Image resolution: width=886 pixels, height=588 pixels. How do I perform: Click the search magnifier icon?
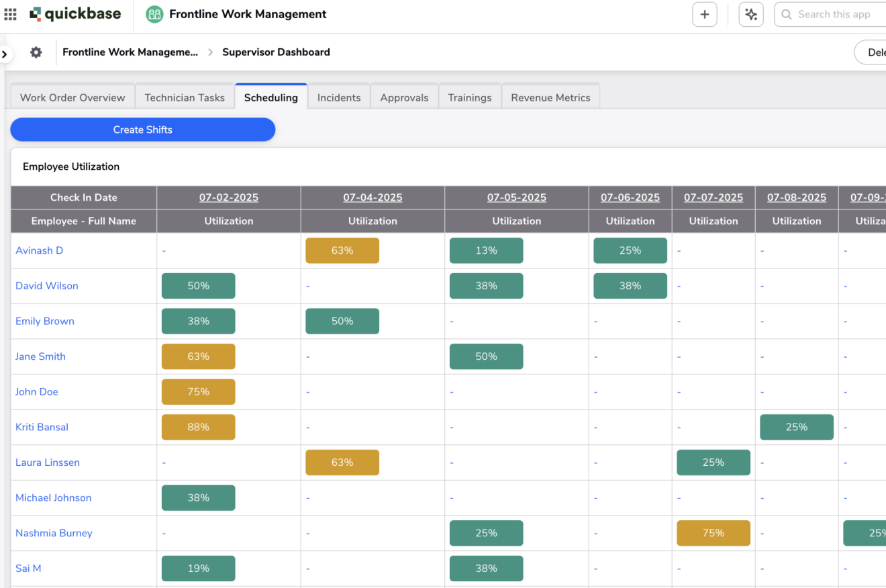point(787,14)
